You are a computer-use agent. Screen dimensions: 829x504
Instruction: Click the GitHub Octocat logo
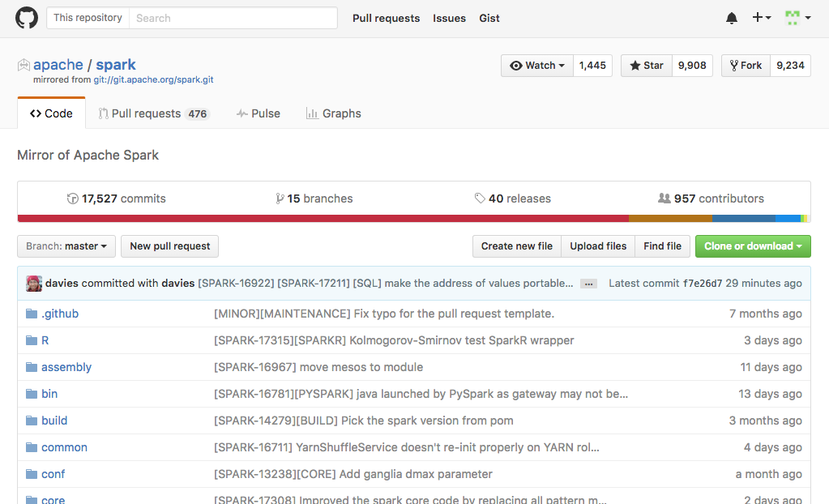tap(27, 18)
